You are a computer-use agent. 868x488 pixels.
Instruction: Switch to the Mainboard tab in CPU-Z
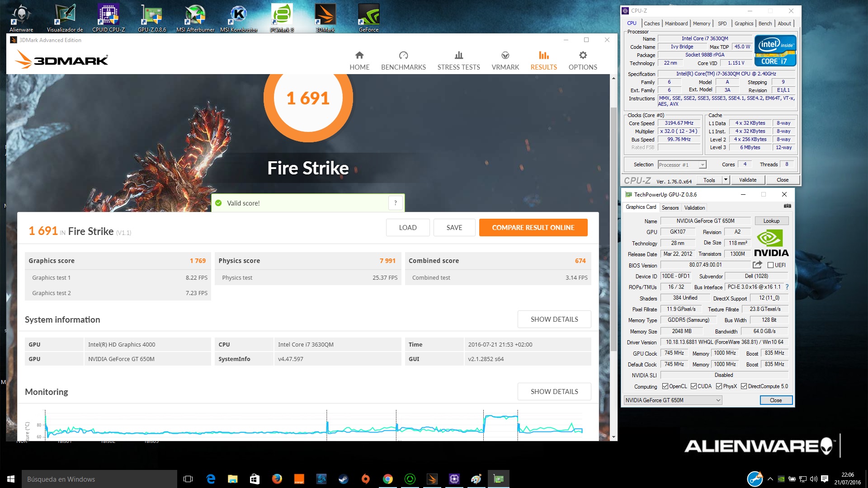pos(676,23)
